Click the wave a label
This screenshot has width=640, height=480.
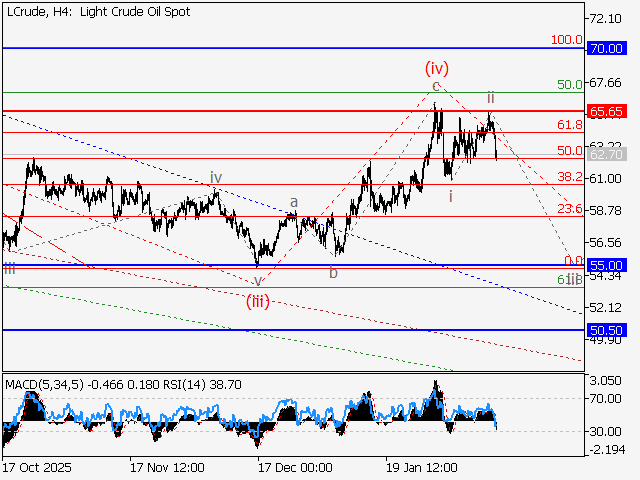[x=293, y=202]
